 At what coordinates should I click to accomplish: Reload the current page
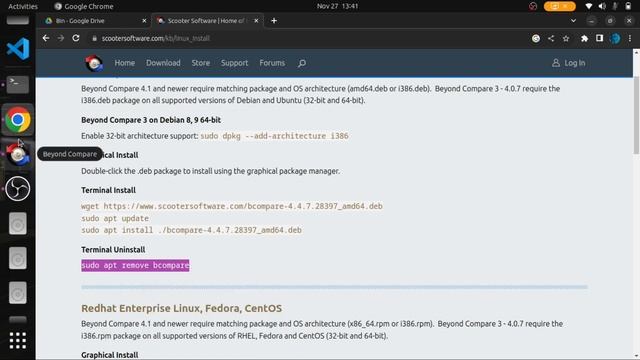(x=76, y=38)
